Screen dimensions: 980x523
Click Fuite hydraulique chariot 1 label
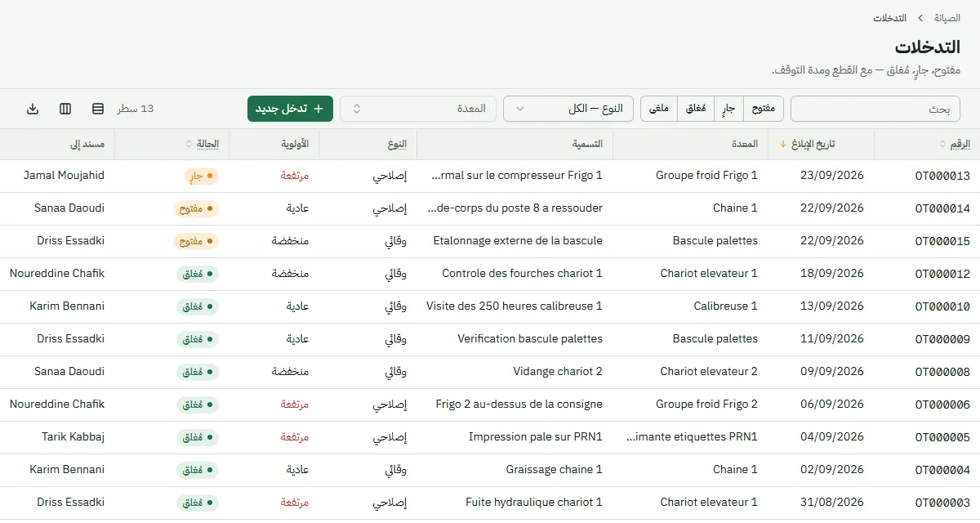tap(534, 503)
